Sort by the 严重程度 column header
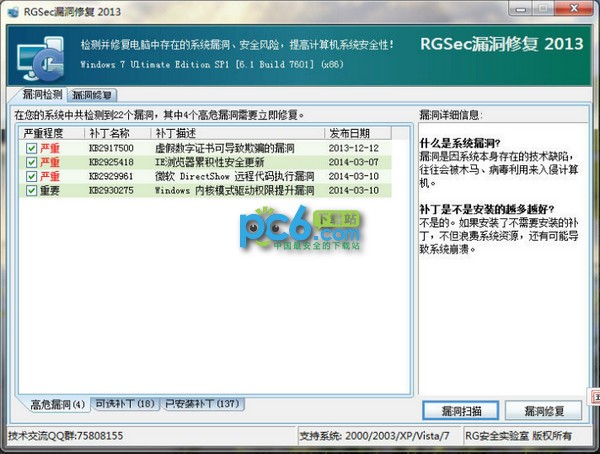This screenshot has width=600, height=454. (x=52, y=133)
